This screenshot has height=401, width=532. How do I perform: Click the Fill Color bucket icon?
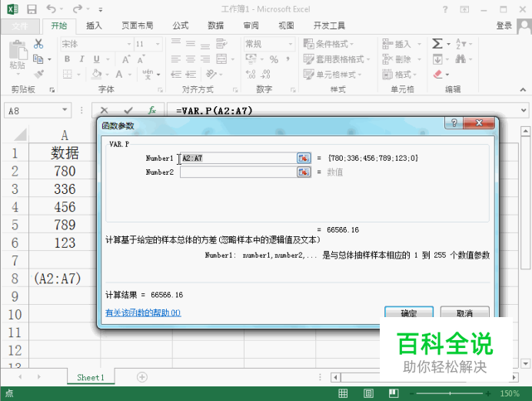coord(97,74)
